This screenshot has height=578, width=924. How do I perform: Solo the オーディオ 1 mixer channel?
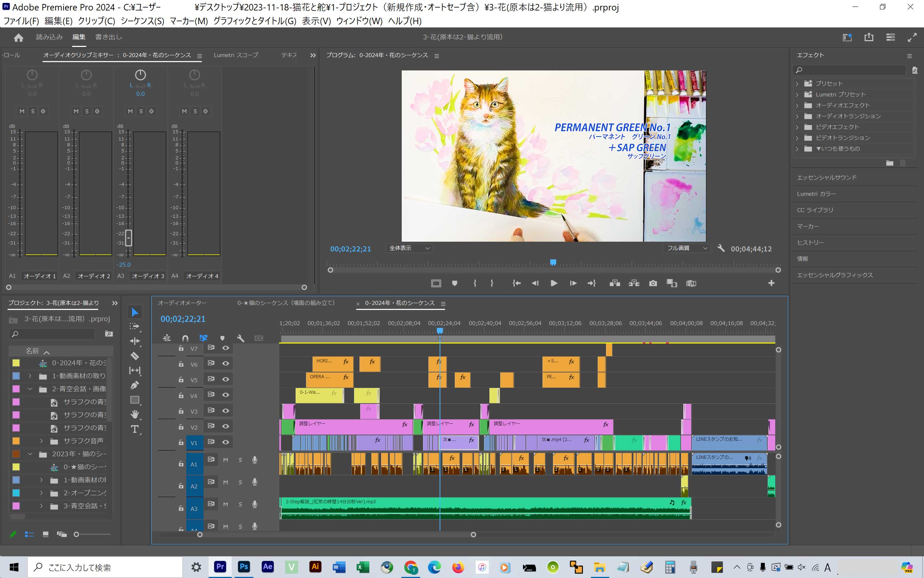(x=32, y=111)
